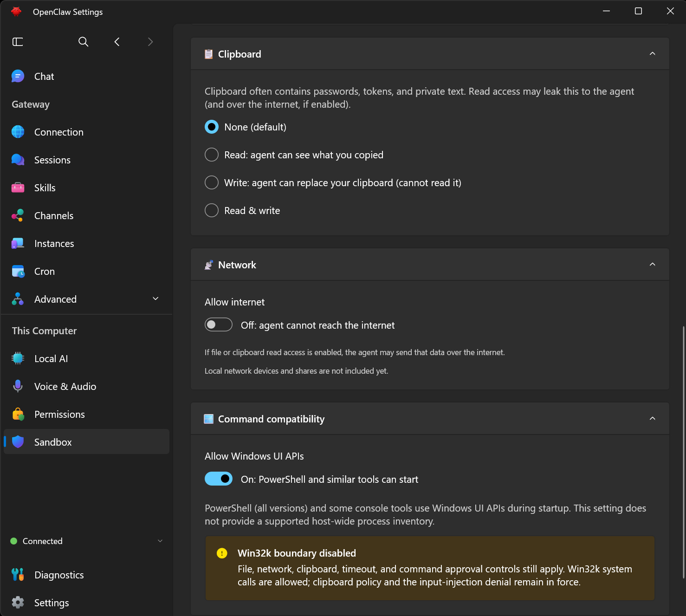Navigate to the Channels page label

tap(54, 216)
